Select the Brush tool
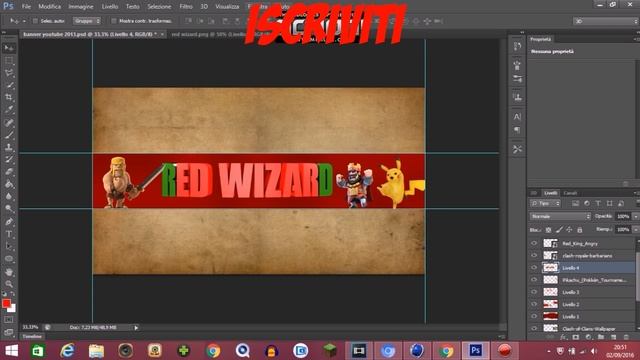Viewport: 640px width, 360px height. point(9,135)
